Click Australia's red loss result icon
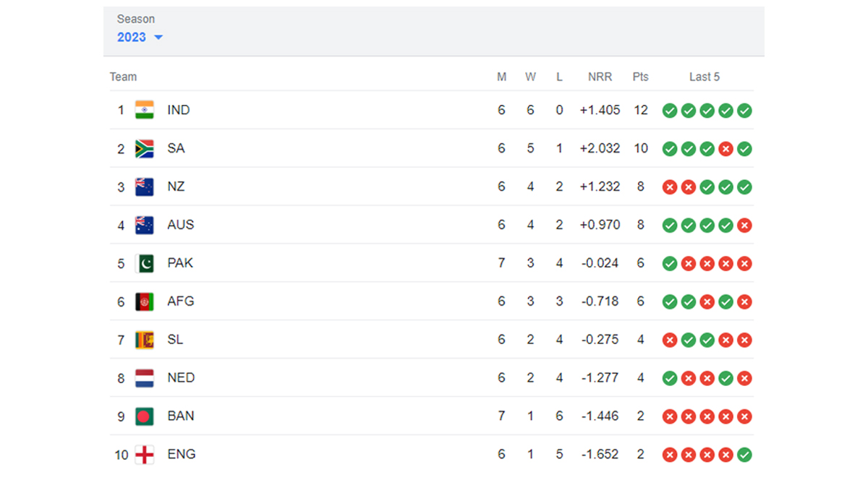This screenshot has width=868, height=488. click(x=744, y=226)
